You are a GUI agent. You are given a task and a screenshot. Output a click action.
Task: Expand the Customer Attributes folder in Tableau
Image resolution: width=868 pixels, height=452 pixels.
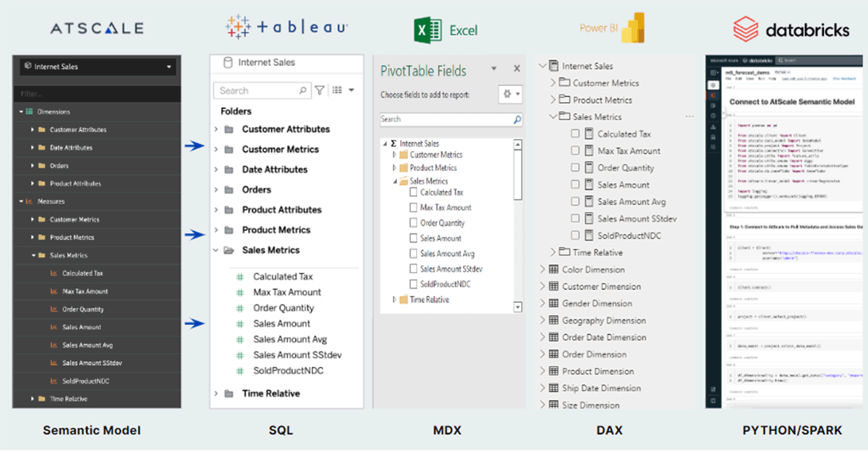coord(216,129)
